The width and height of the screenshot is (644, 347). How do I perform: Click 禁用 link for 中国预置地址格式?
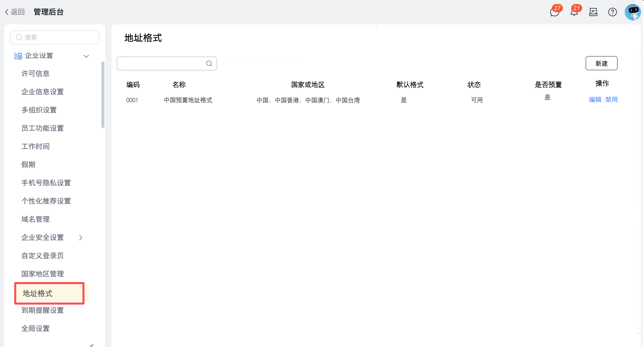611,100
